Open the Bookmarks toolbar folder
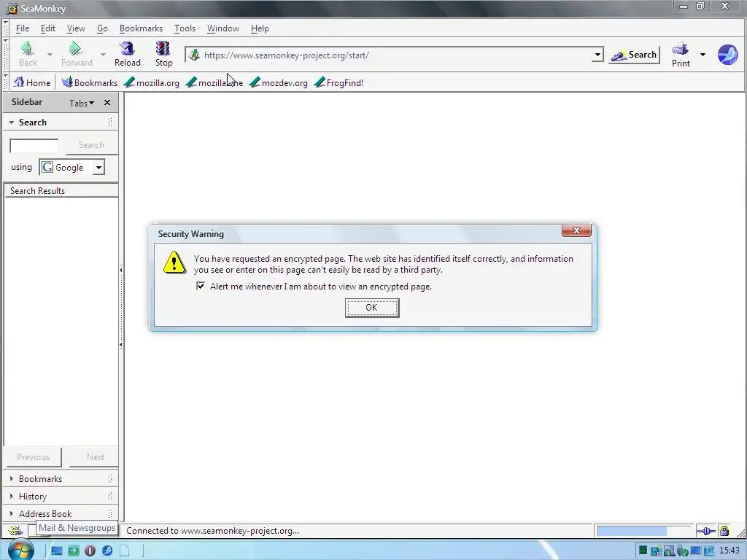Image resolution: width=747 pixels, height=560 pixels. [x=89, y=82]
